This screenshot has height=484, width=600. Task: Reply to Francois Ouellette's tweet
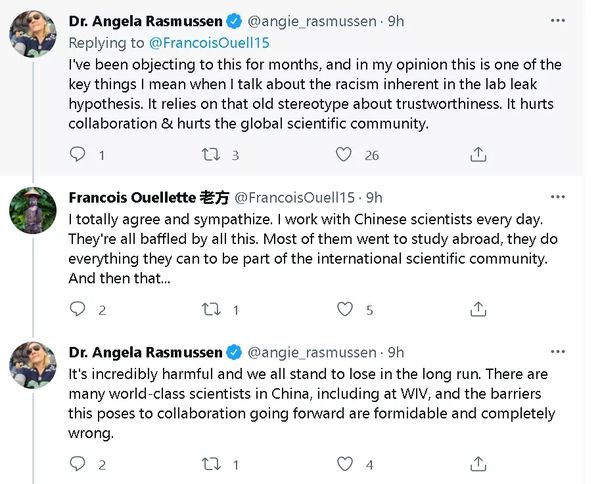tap(77, 310)
